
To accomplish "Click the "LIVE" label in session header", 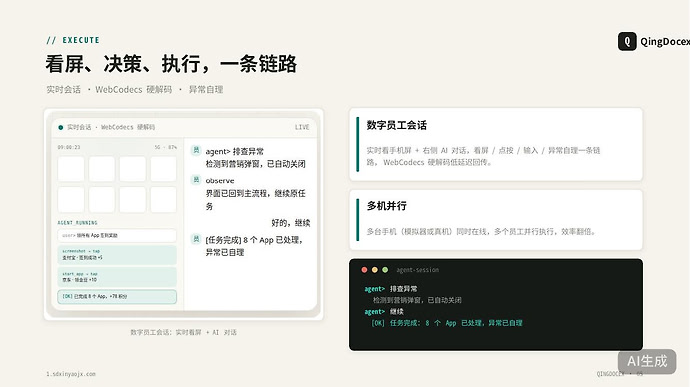I will pos(302,127).
